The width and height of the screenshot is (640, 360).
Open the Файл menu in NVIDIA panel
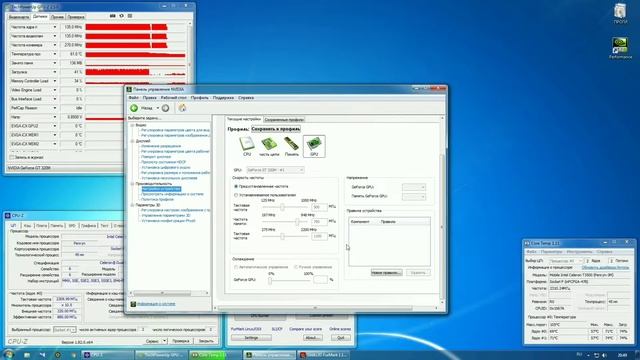133,98
